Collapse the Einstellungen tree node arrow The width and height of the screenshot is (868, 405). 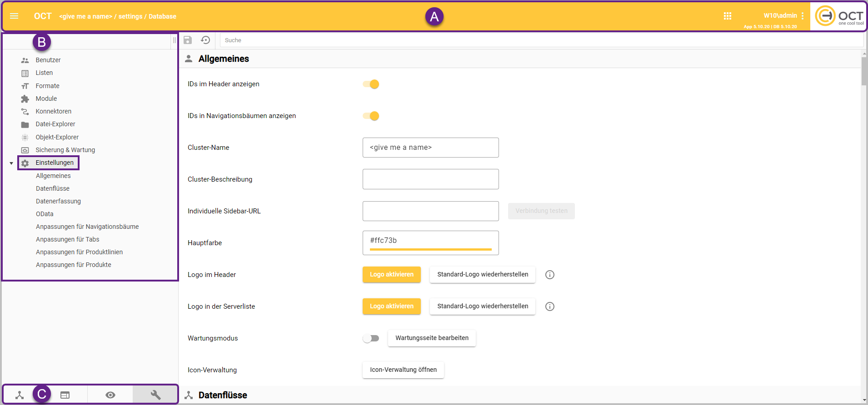click(x=11, y=163)
